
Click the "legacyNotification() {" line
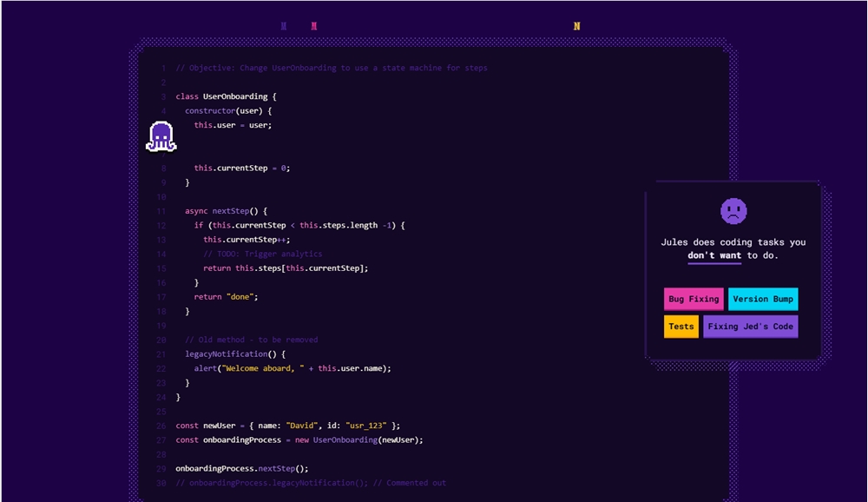[235, 354]
